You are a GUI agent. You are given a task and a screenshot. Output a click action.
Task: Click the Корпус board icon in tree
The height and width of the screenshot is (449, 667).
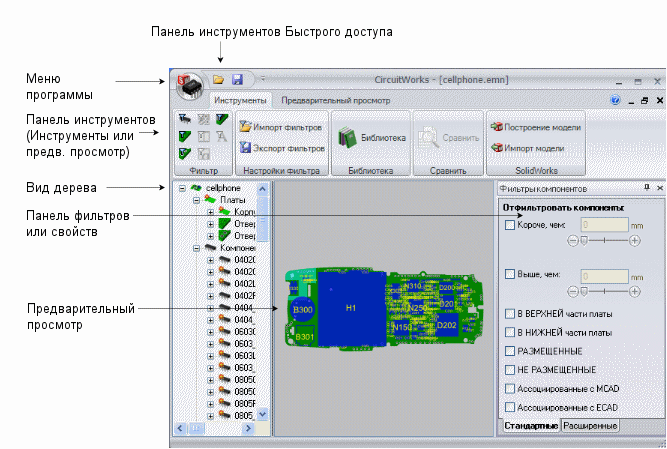(x=225, y=211)
